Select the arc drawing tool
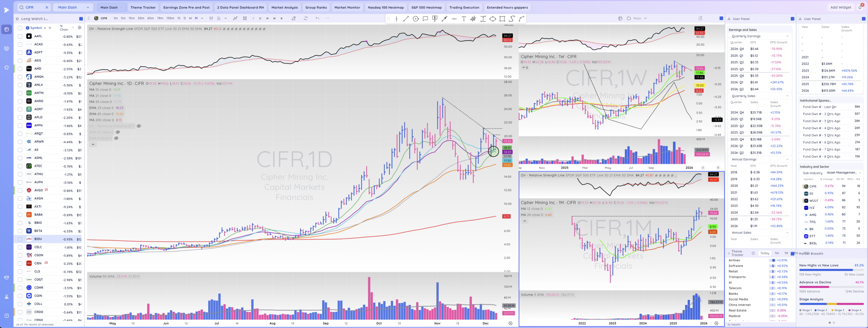868x328 pixels. click(521, 19)
